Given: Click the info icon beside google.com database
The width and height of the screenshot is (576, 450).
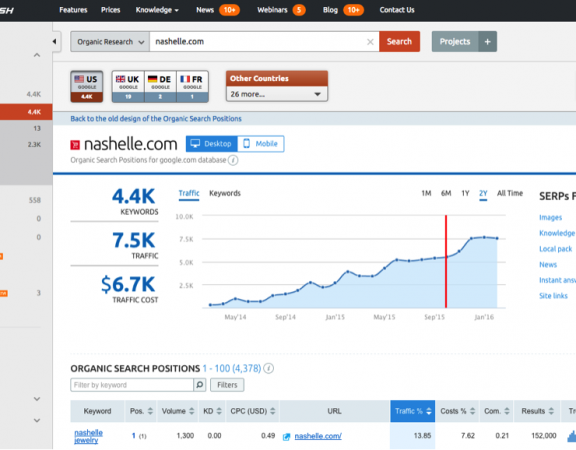Looking at the screenshot, I should pyautogui.click(x=233, y=160).
